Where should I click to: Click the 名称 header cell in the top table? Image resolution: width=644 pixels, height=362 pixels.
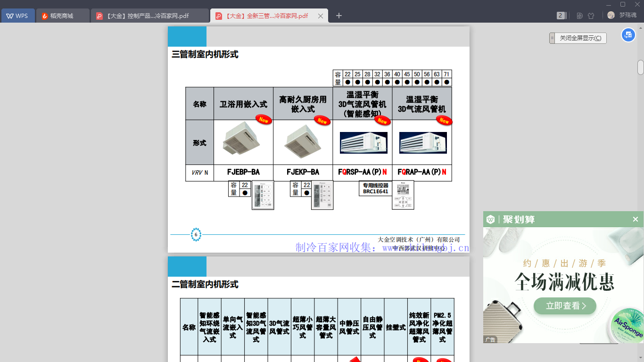[x=200, y=104]
